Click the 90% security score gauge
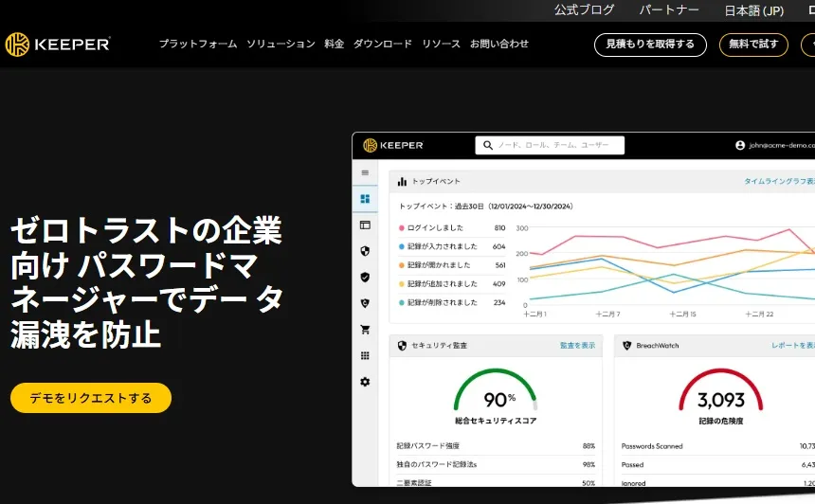 point(496,390)
